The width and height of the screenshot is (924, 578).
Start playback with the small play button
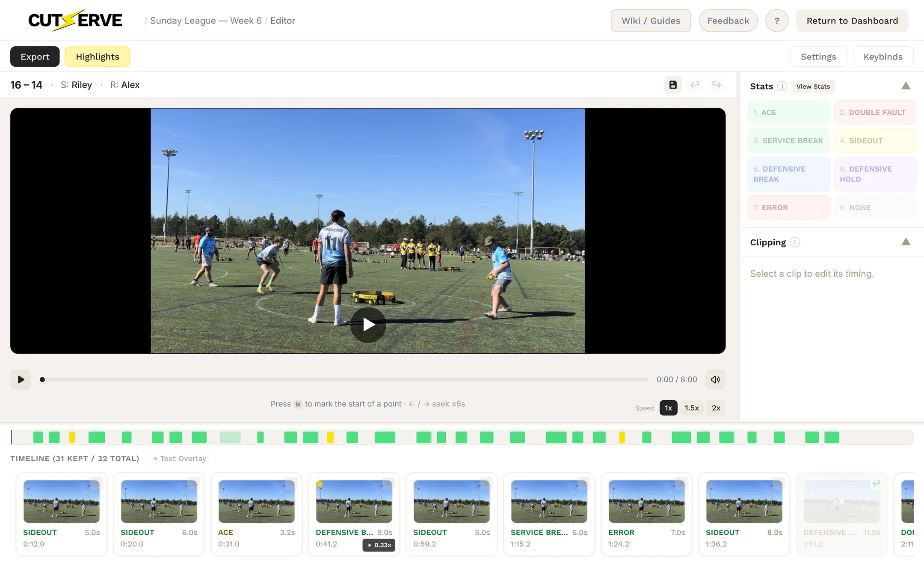click(21, 379)
